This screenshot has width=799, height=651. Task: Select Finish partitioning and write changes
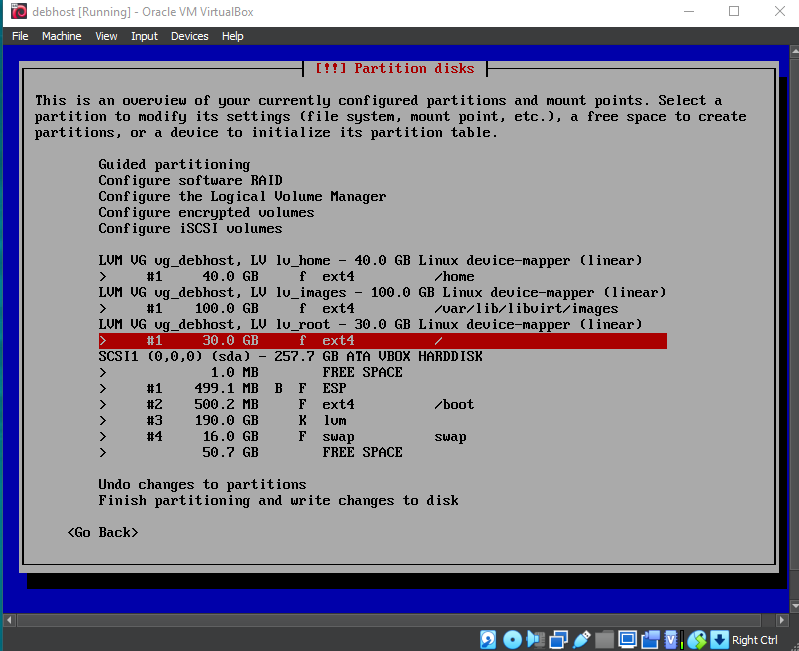point(278,500)
